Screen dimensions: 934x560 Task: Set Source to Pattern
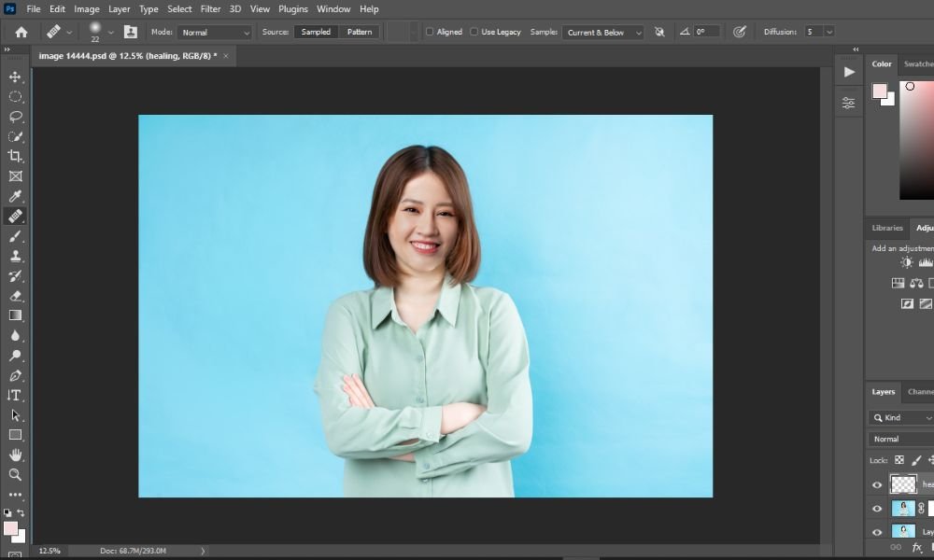click(x=360, y=32)
